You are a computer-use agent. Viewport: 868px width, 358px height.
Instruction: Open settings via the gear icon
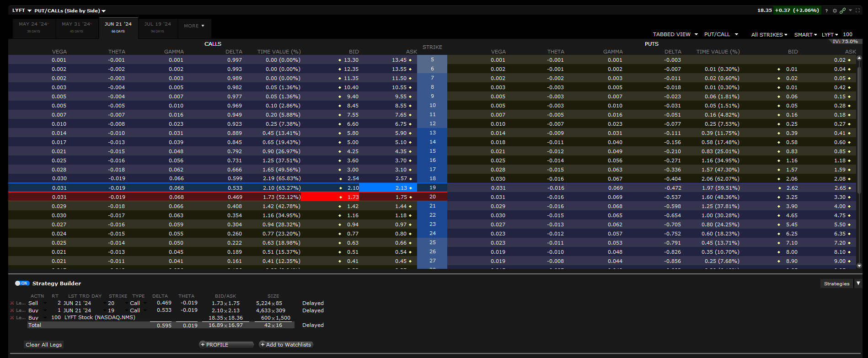tap(835, 11)
